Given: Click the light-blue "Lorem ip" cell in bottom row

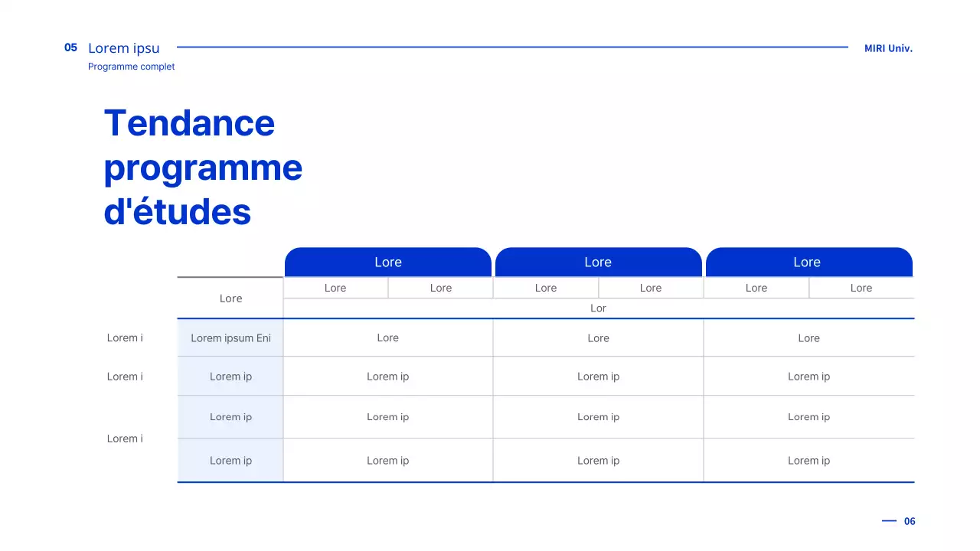Looking at the screenshot, I should pos(230,461).
